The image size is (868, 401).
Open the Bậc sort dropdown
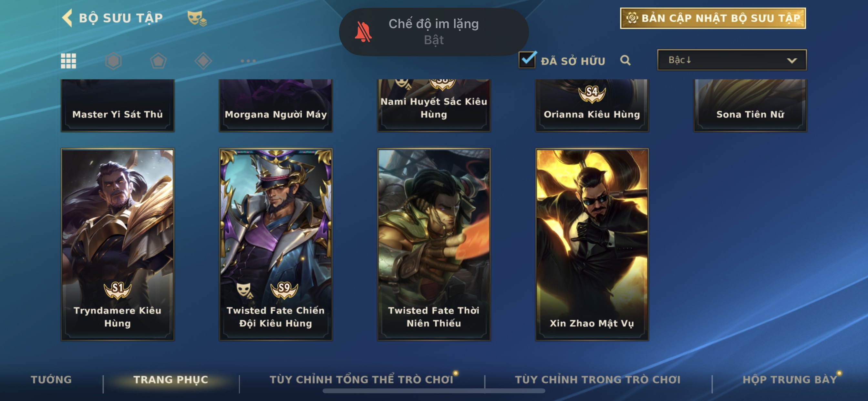coord(731,60)
